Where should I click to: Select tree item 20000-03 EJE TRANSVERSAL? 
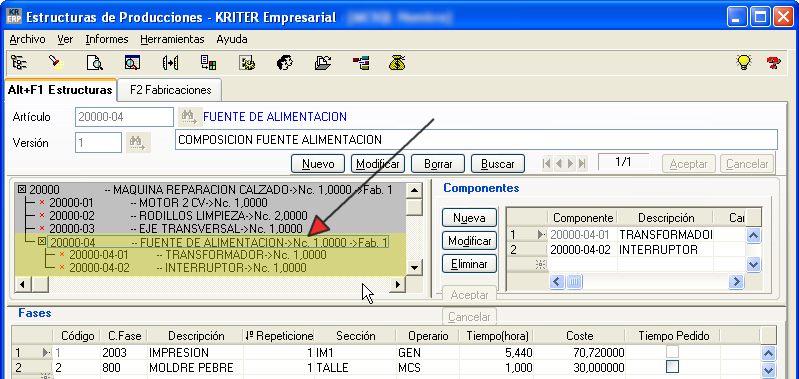(175, 228)
